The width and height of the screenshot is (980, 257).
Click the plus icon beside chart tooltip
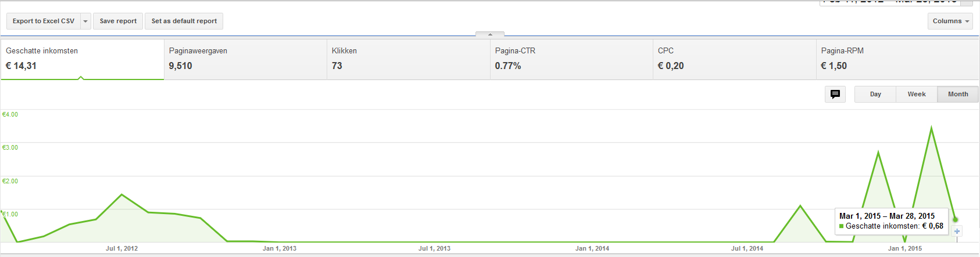coord(957,231)
